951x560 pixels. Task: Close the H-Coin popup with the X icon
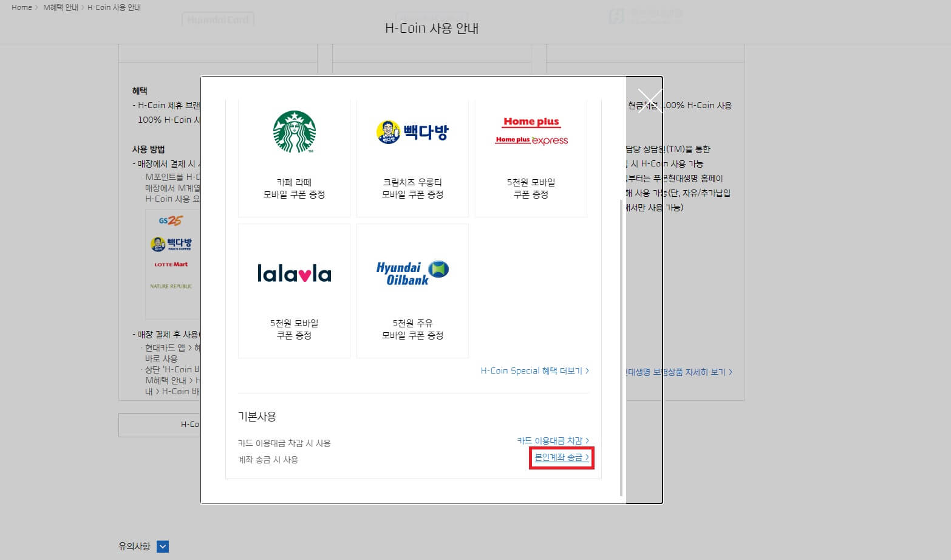[650, 101]
